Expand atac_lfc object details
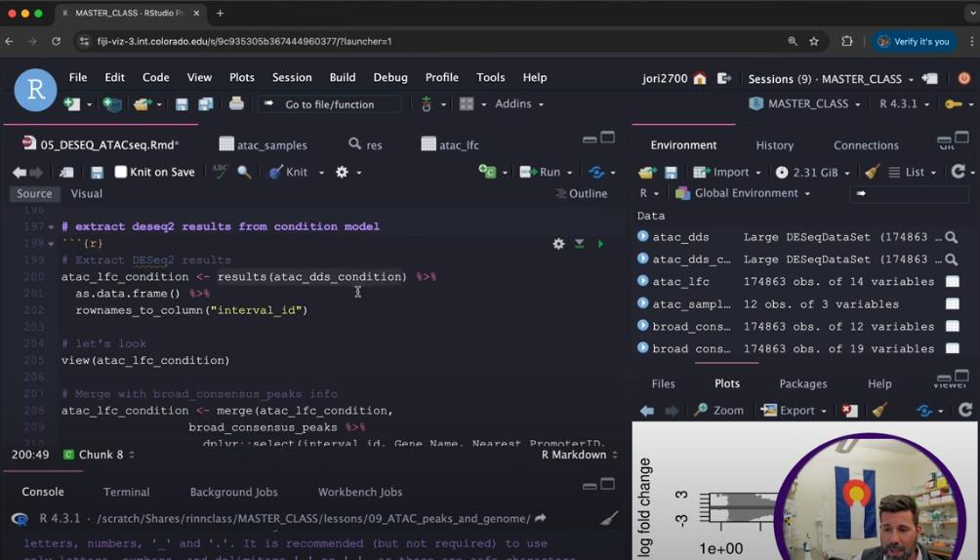 pyautogui.click(x=642, y=281)
